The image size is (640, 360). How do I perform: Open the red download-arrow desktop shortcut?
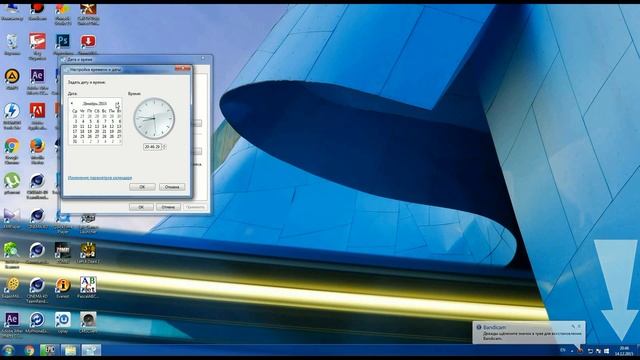point(88,41)
